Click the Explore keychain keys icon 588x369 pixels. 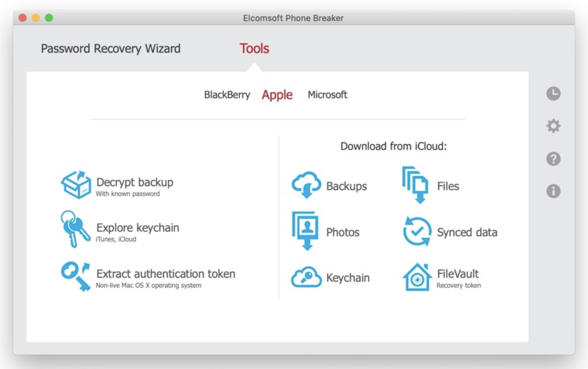pos(75,229)
